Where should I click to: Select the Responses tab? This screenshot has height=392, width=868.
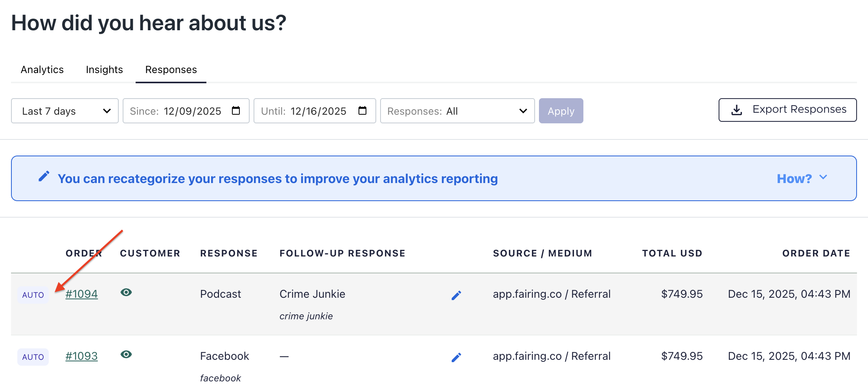pyautogui.click(x=171, y=70)
